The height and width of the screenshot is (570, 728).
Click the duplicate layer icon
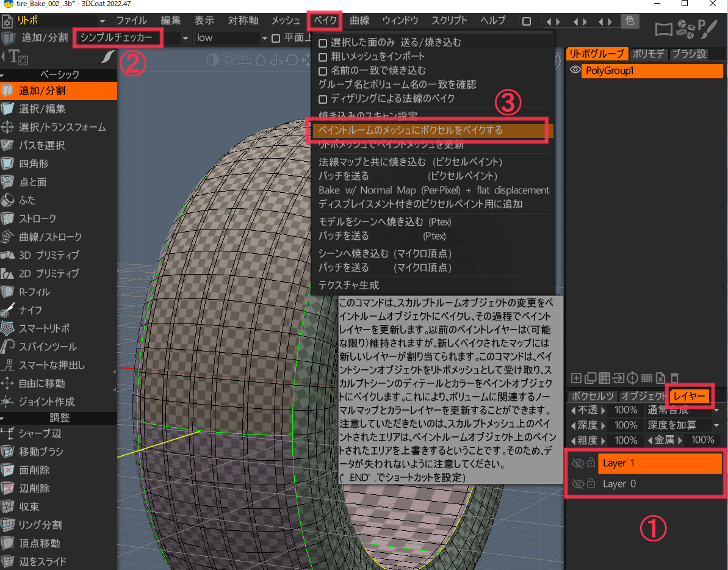coord(590,378)
